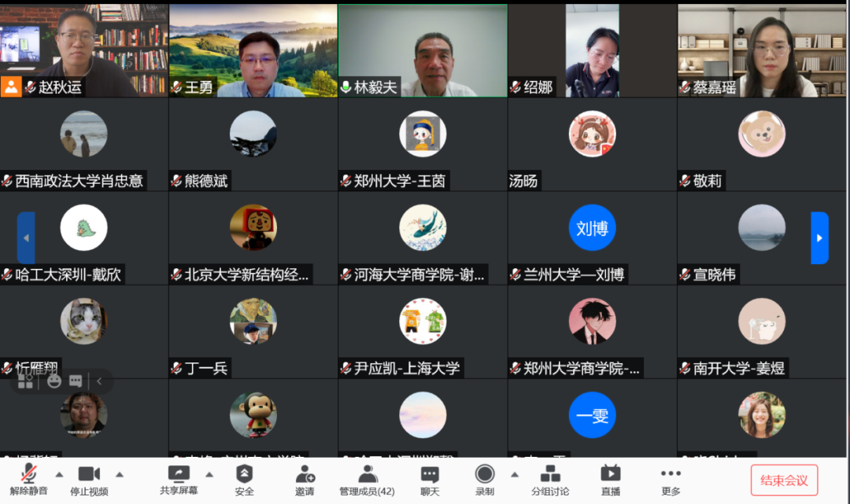Image resolution: width=850 pixels, height=504 pixels.
Task: Click the 解除静音 microphone icon
Action: (x=29, y=473)
